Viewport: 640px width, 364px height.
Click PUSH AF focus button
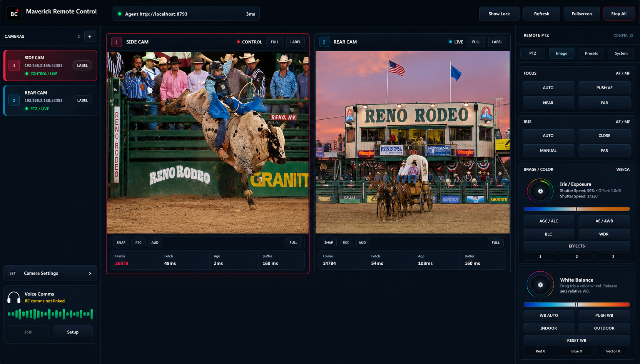pos(604,88)
